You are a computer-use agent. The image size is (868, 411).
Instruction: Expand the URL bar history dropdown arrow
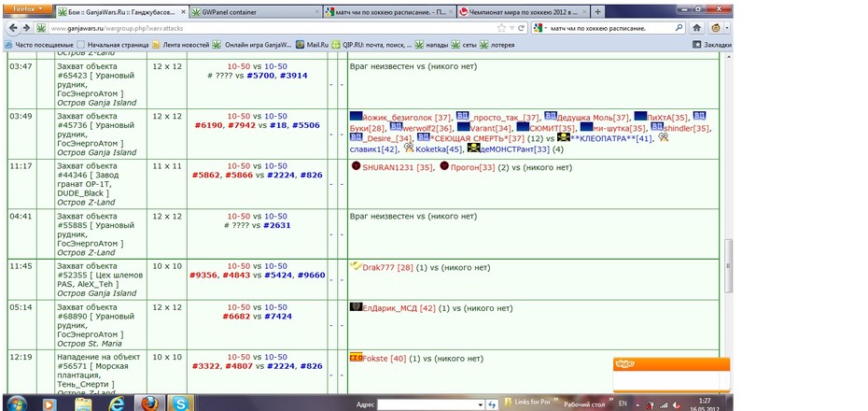pyautogui.click(x=512, y=28)
